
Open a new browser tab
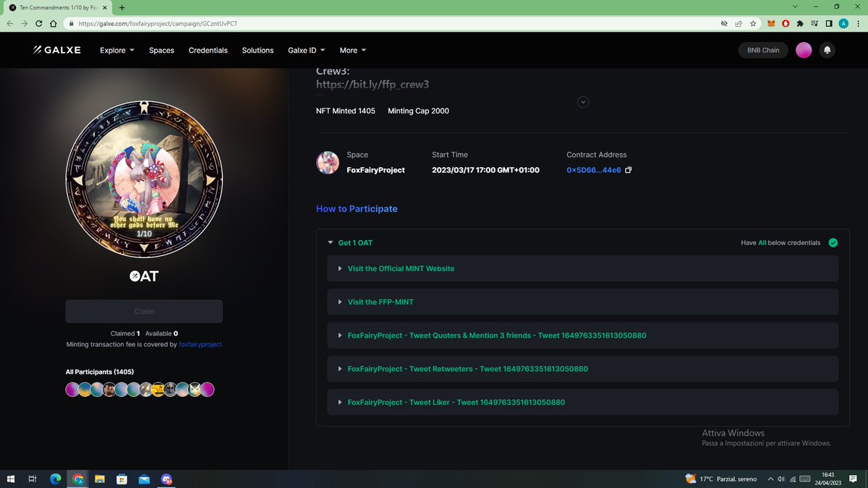[122, 7]
